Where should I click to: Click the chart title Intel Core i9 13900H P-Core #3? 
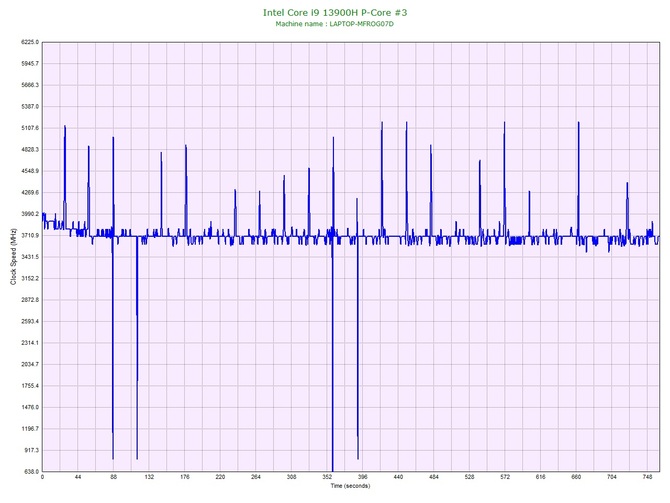[335, 12]
